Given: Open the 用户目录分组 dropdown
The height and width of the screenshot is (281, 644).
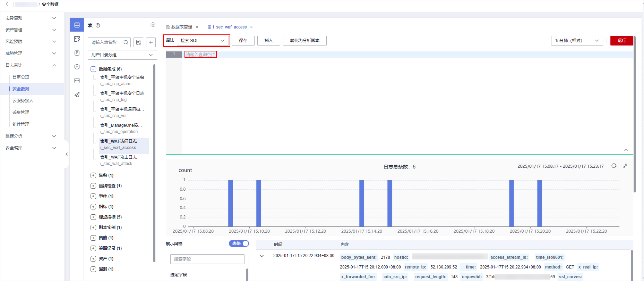Looking at the screenshot, I should pyautogui.click(x=122, y=55).
